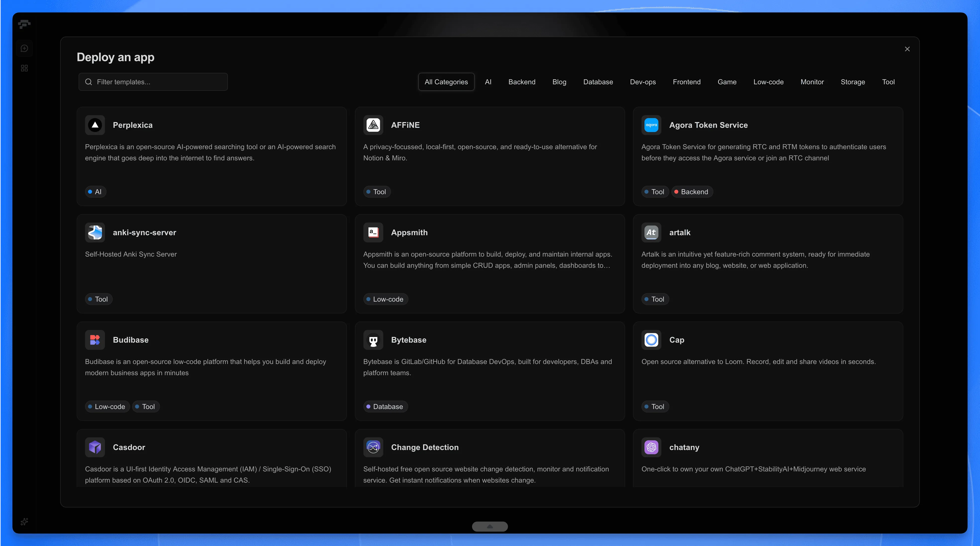Open the Budibase template title
Viewport: 980px width, 546px height.
(131, 340)
